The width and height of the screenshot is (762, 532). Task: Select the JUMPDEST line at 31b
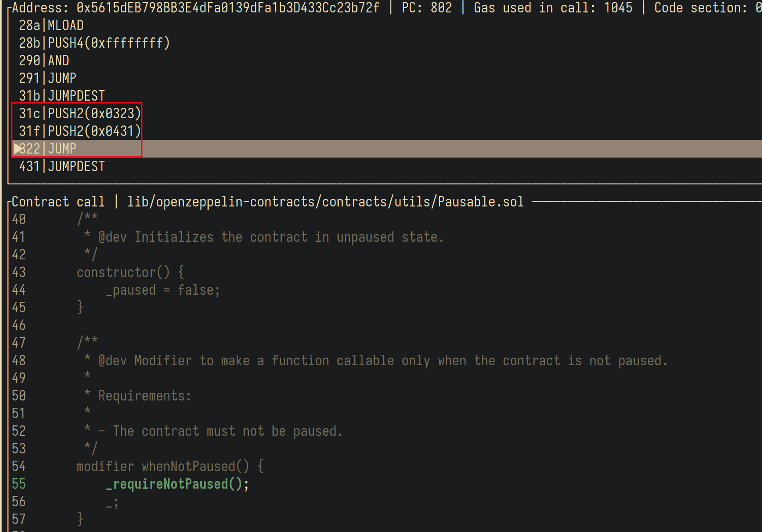click(76, 96)
